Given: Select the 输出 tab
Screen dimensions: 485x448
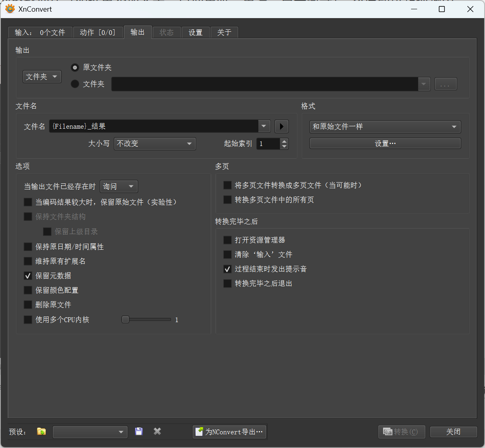Looking at the screenshot, I should pos(137,32).
